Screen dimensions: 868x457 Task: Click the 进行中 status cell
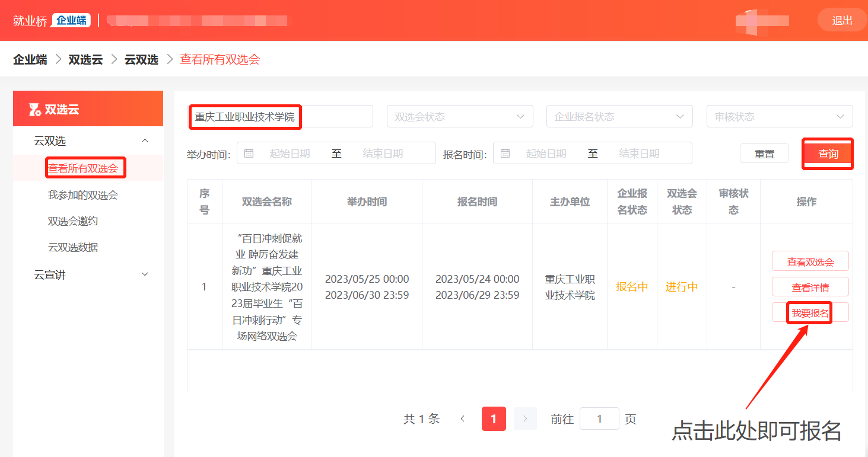tap(682, 287)
